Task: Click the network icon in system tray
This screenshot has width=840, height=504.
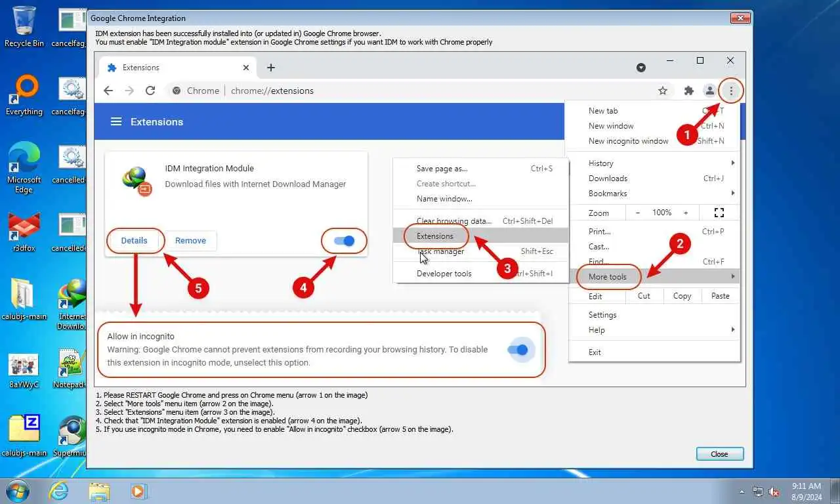Action: pyautogui.click(x=758, y=491)
